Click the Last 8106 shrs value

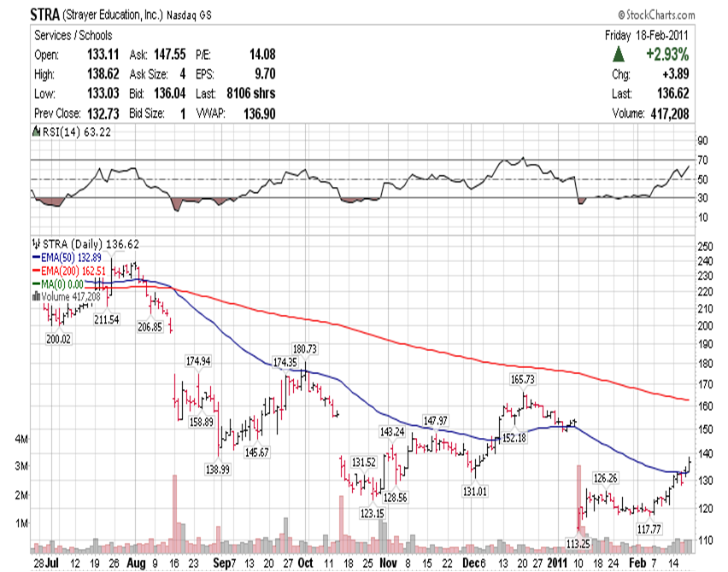coord(250,93)
